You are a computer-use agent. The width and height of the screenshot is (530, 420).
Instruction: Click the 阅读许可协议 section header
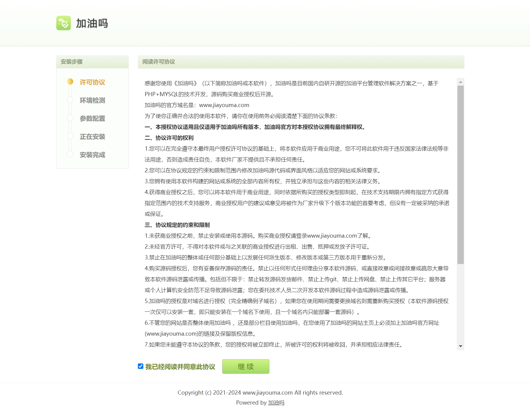click(301, 62)
